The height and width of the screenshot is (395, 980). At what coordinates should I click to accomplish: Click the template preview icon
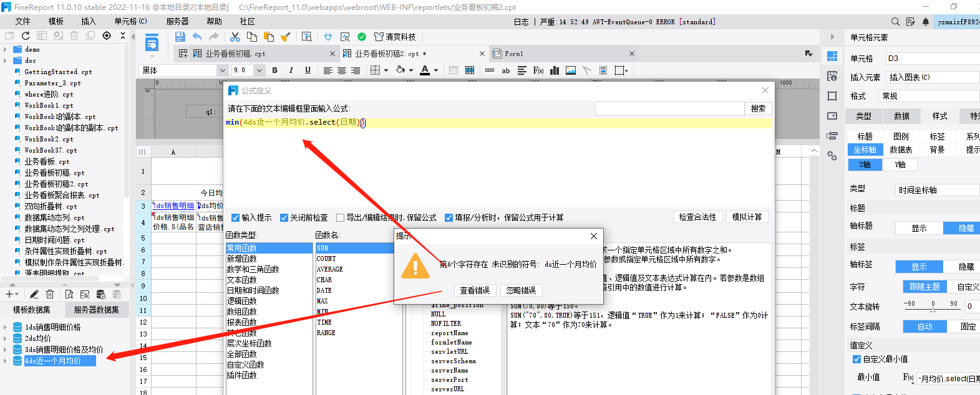(152, 44)
